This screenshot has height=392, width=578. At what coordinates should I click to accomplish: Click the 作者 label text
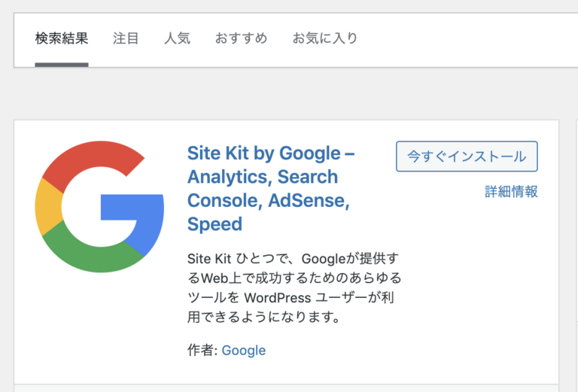[202, 350]
